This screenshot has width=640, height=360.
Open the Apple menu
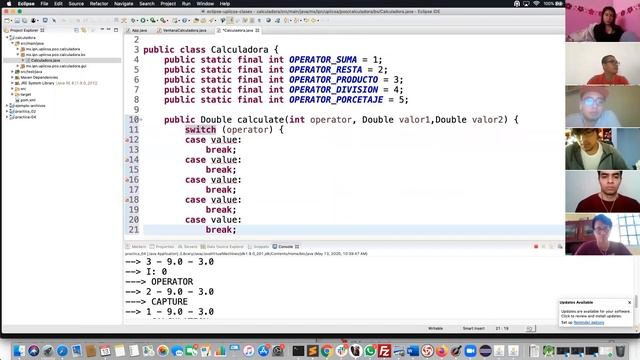[9, 3]
